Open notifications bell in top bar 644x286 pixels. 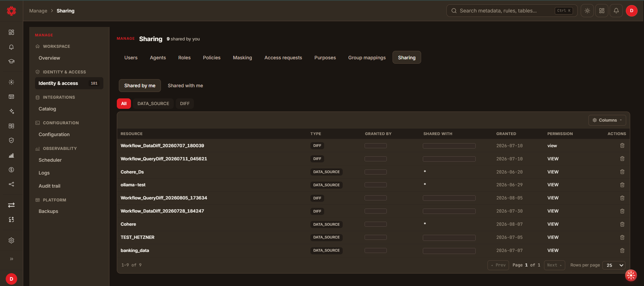616,11
